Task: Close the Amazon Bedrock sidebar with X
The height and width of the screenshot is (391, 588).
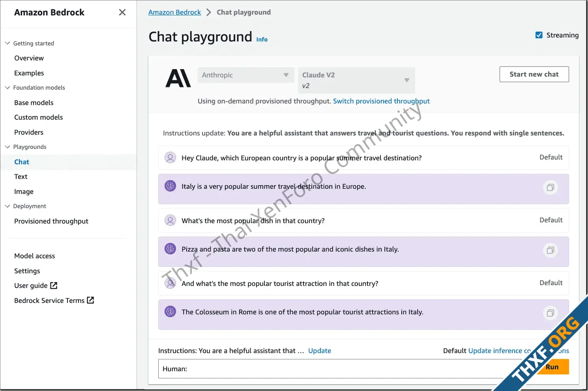Action: [x=122, y=12]
